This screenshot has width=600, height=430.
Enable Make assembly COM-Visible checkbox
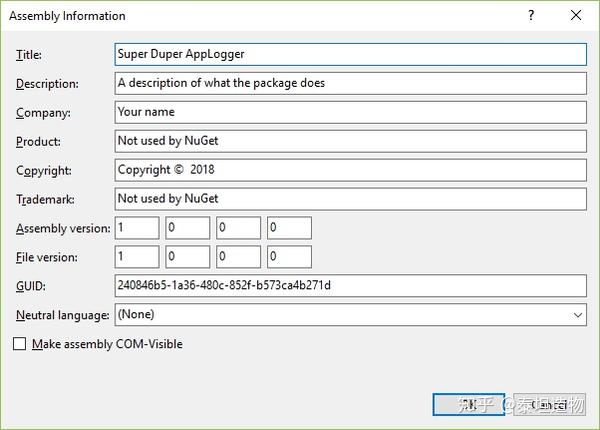21,344
